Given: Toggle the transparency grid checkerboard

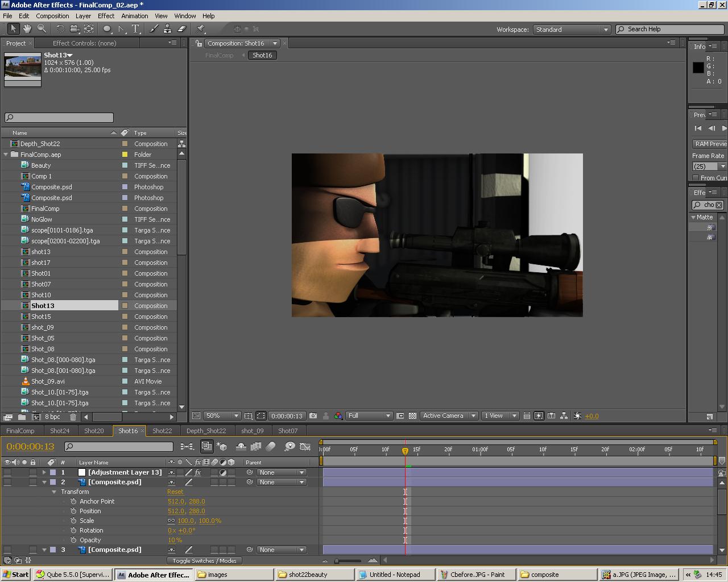Looking at the screenshot, I should 413,416.
